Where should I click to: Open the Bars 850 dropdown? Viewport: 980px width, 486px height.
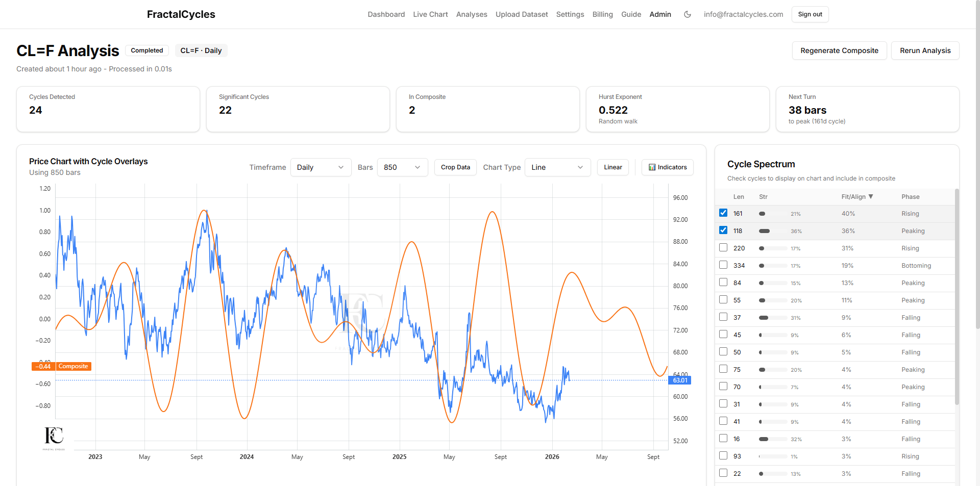coord(402,167)
